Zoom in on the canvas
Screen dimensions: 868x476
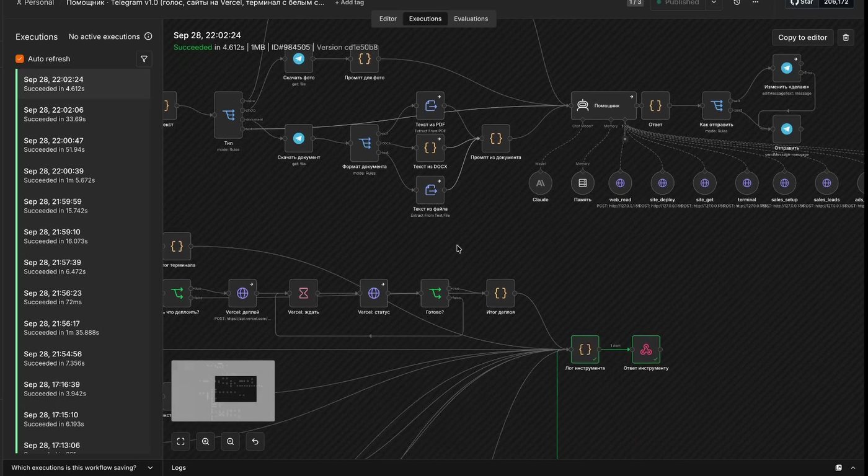coord(206,441)
